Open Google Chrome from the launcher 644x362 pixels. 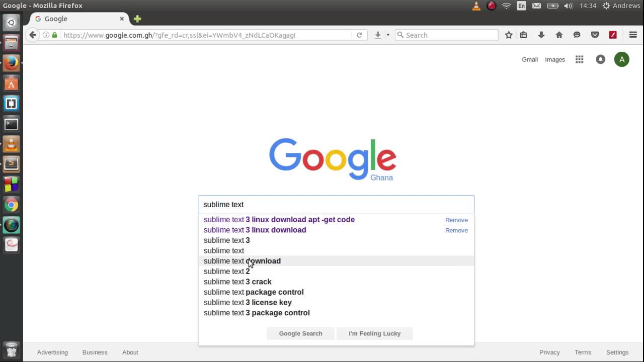11,205
